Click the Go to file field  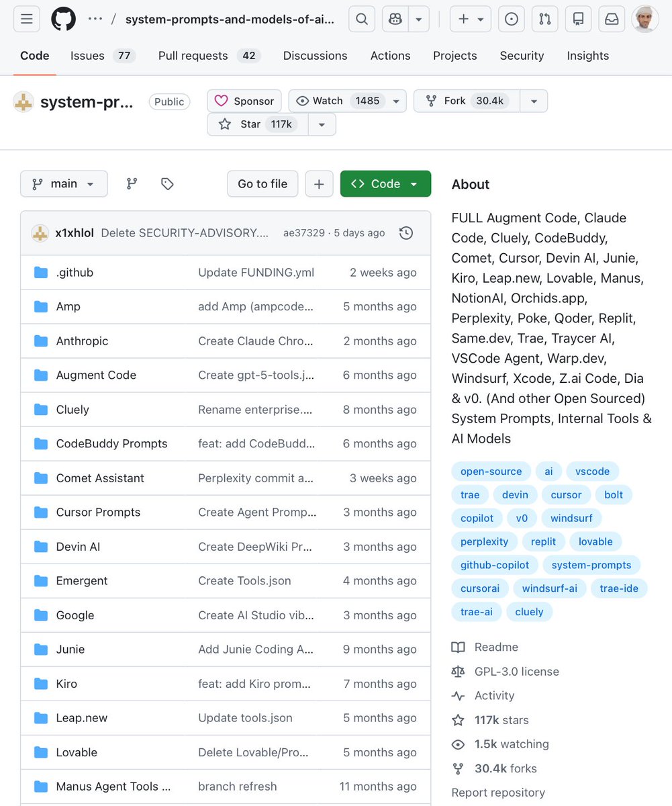pyautogui.click(x=262, y=183)
